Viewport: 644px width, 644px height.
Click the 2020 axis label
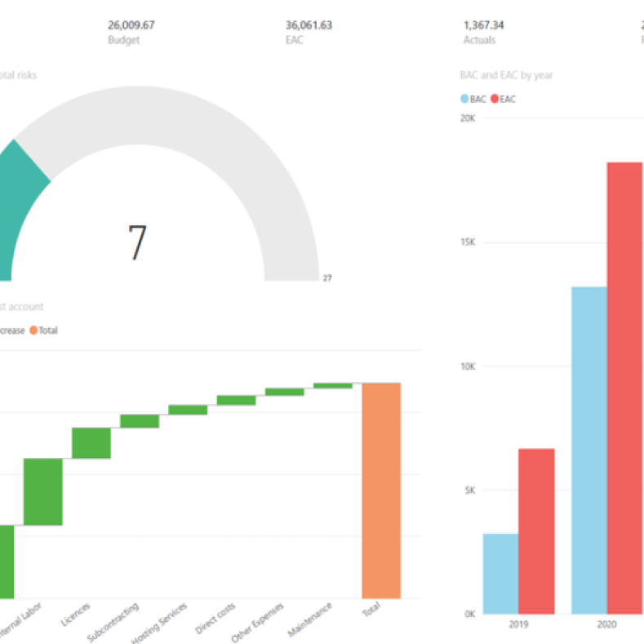(606, 624)
